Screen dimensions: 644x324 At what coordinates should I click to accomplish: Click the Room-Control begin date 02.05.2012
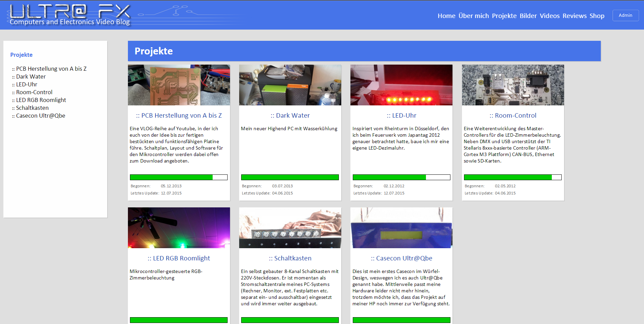point(505,186)
